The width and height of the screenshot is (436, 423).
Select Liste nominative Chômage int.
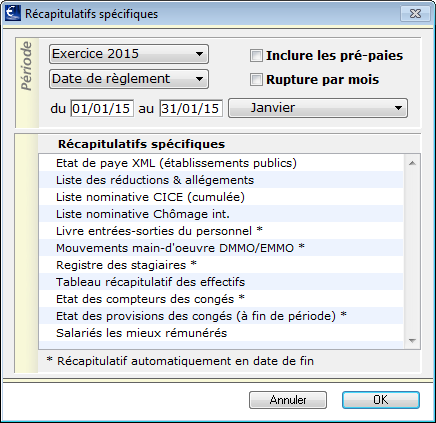(221, 214)
